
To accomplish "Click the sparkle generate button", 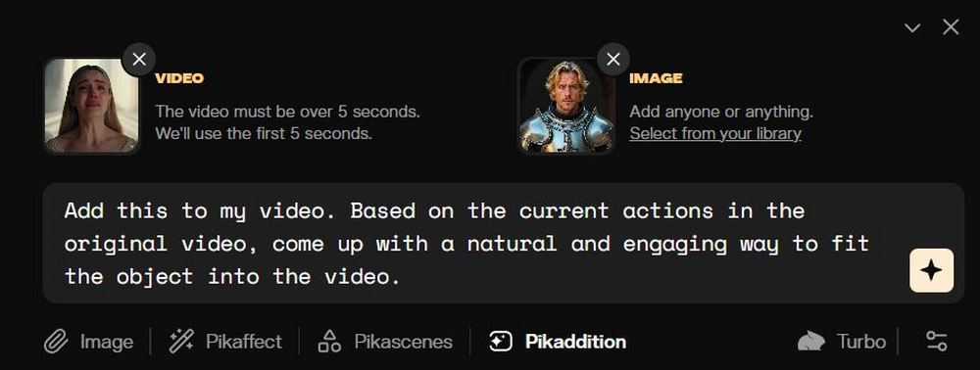I will (931, 270).
